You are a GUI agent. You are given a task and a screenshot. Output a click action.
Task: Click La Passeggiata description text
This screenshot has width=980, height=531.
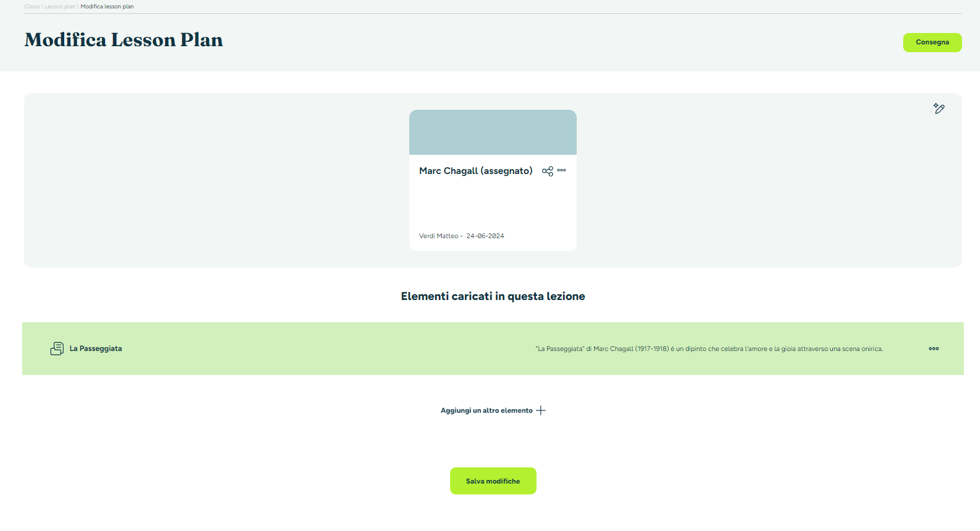point(709,349)
